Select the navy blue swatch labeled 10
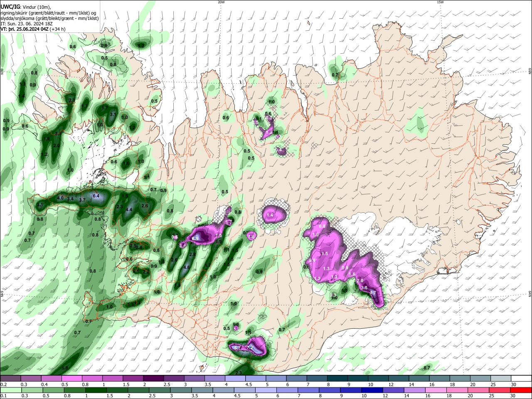The image size is (532, 399). [x=372, y=390]
